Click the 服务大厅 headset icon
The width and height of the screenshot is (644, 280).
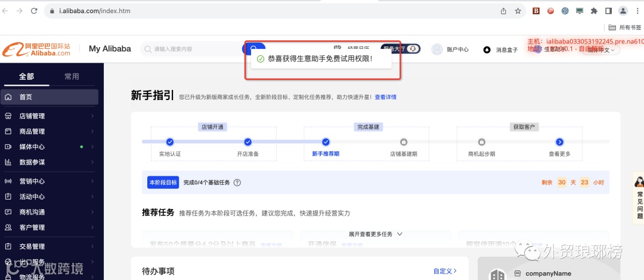tap(414, 49)
